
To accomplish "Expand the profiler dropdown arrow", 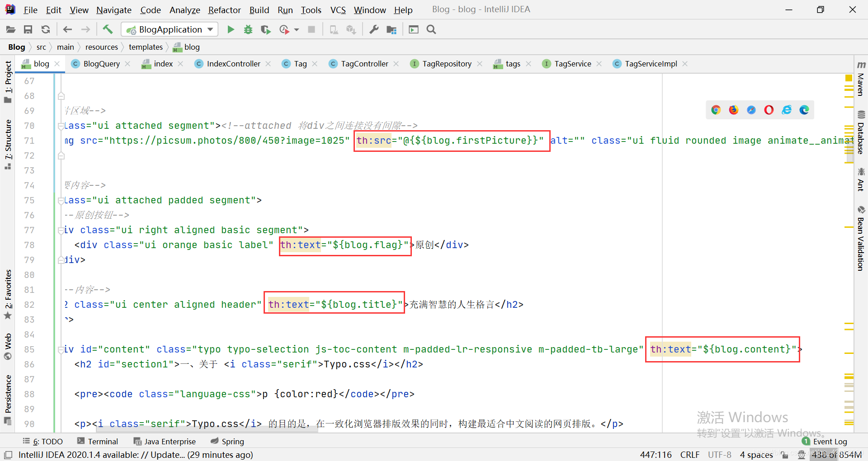I will point(297,30).
